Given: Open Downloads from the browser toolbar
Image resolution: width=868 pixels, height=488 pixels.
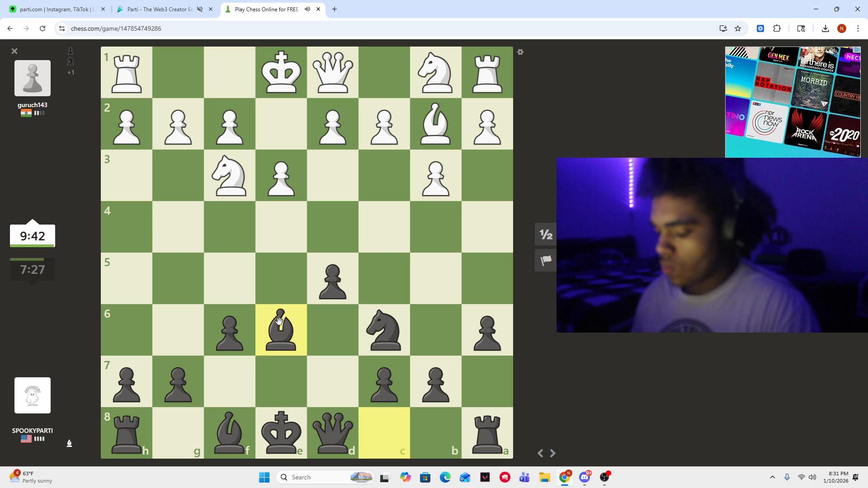Looking at the screenshot, I should pos(825,28).
